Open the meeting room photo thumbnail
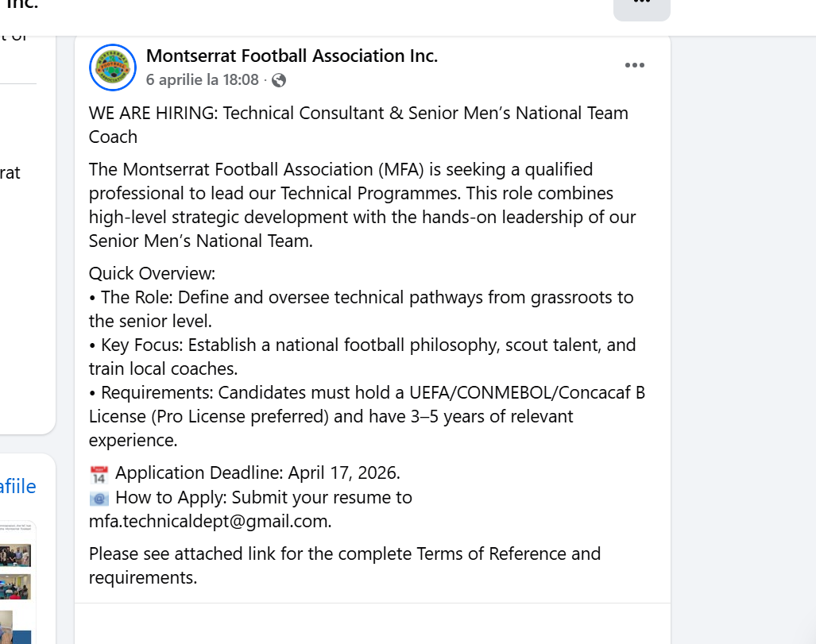Image resolution: width=816 pixels, height=644 pixels. click(16, 586)
